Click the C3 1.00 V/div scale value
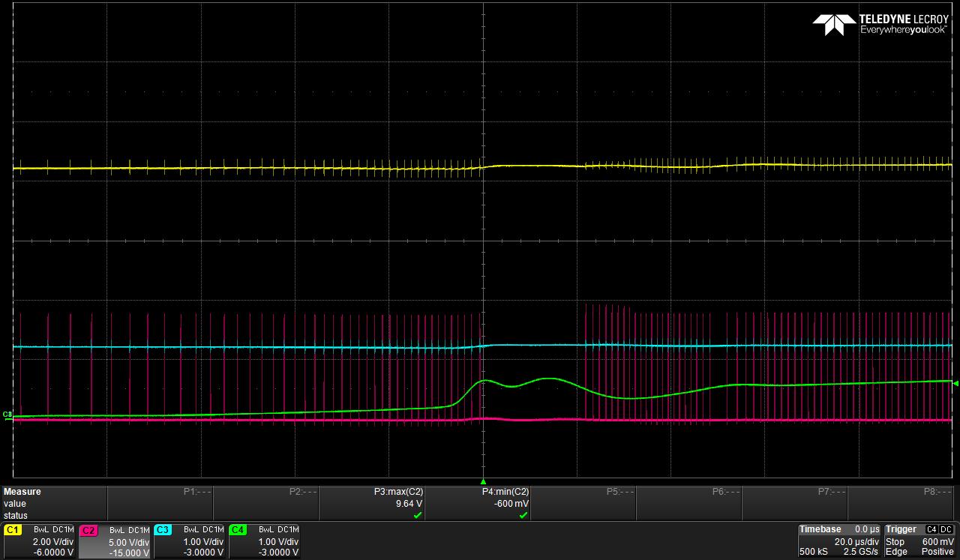Viewport: 960px width, 560px height. 203,542
